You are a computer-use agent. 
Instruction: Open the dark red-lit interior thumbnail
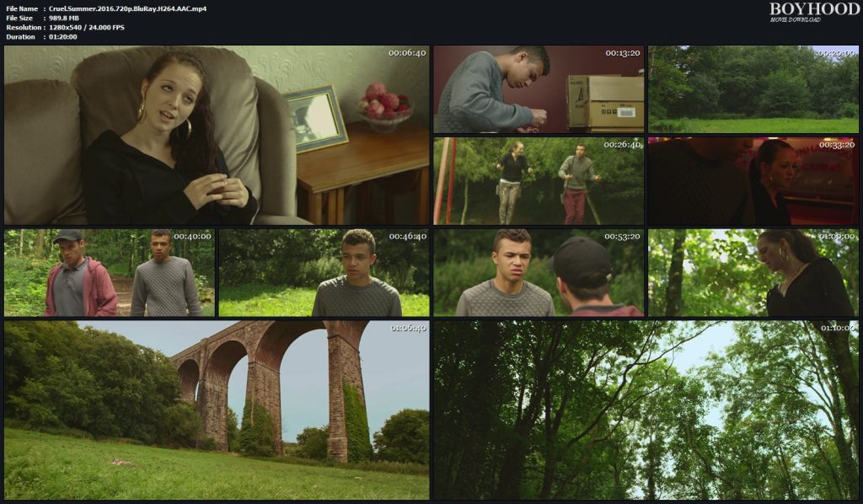[753, 180]
